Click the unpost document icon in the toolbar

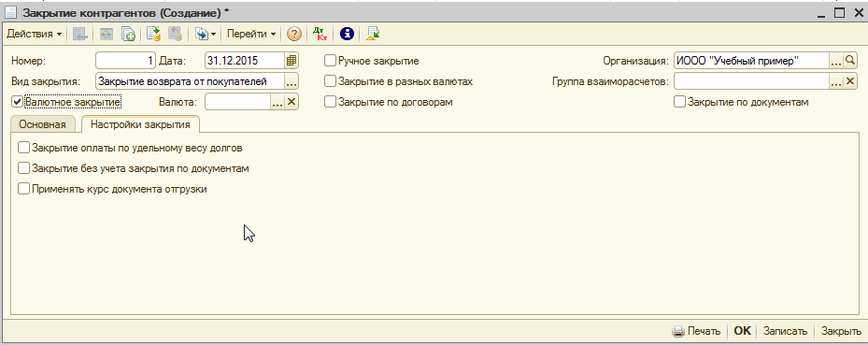(x=175, y=35)
